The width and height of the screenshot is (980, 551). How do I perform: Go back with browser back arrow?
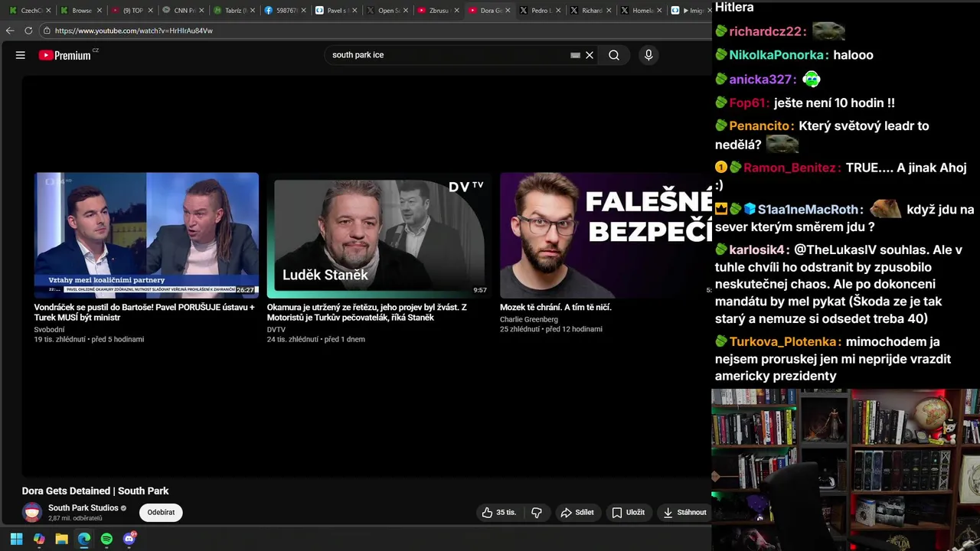[x=10, y=31]
